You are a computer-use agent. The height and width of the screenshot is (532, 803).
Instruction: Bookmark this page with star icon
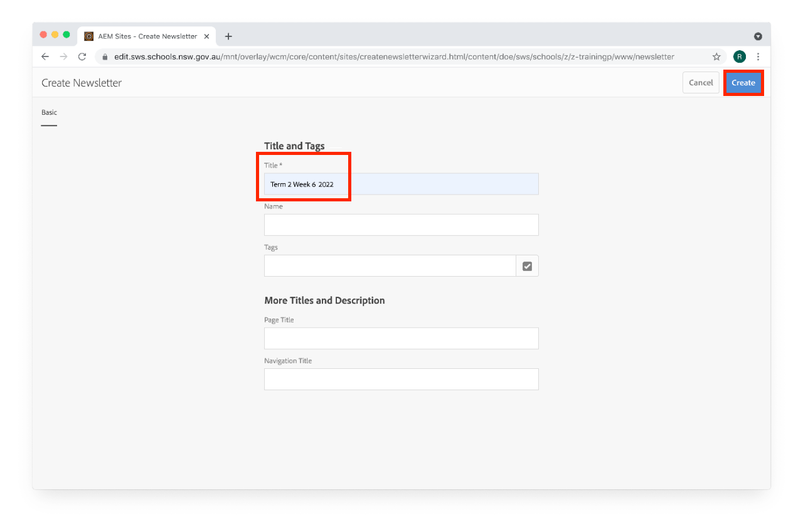pyautogui.click(x=716, y=56)
